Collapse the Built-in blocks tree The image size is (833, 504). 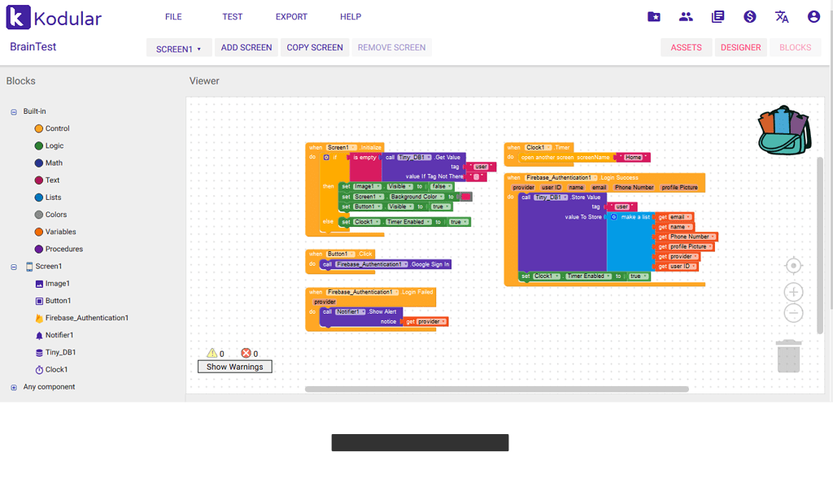pos(14,111)
